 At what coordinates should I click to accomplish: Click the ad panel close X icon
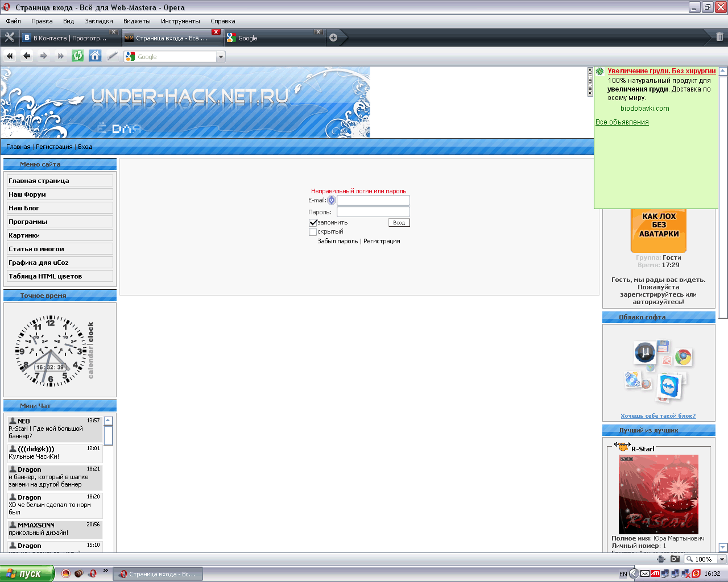tap(590, 70)
